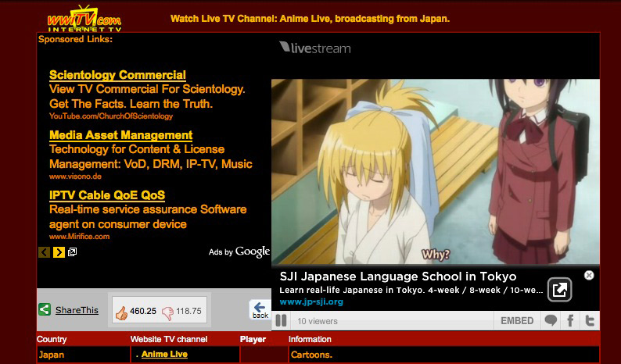
Task: Open the overlay ad's external link icon
Action: (x=558, y=290)
